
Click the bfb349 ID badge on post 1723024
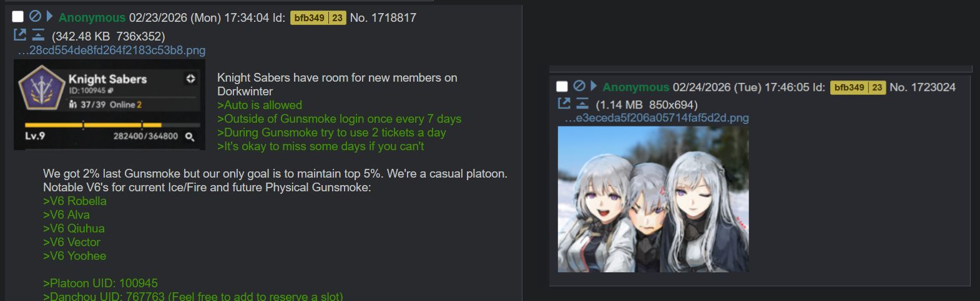(x=858, y=87)
